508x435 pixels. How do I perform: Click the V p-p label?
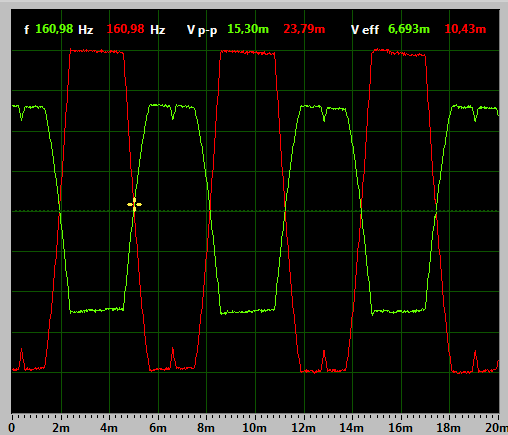(x=202, y=30)
